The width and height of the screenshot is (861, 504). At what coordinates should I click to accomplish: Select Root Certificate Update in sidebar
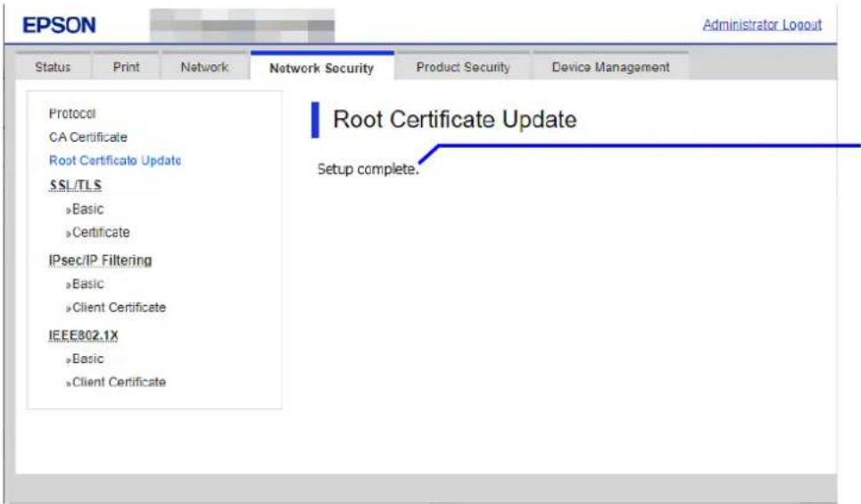coord(115,161)
